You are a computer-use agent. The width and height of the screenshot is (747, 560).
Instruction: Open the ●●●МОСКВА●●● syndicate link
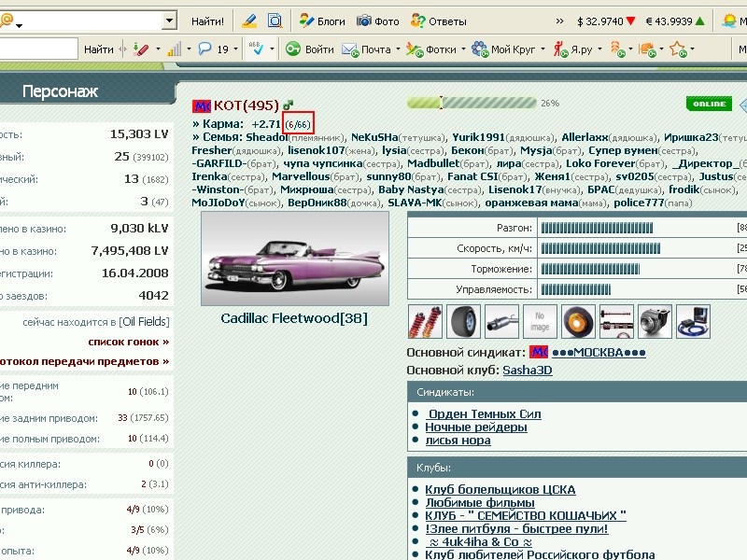click(x=599, y=353)
